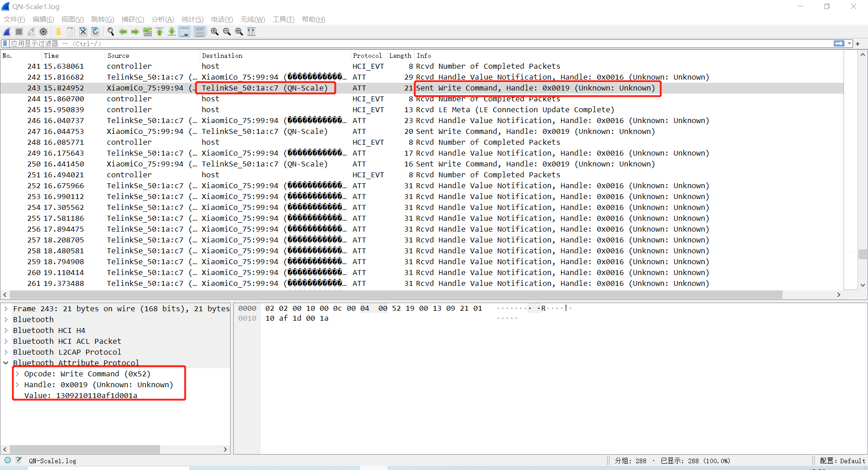The height and width of the screenshot is (470, 868).
Task: Click the capture file properties icon in status bar
Action: coord(19,461)
